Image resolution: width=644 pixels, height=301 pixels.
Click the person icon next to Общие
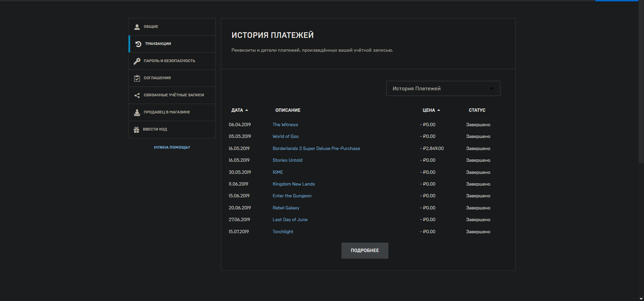point(137,27)
